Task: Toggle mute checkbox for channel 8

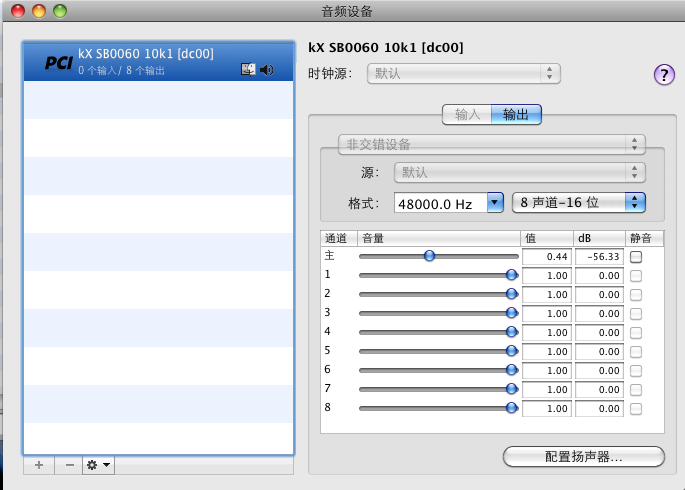Action: click(x=636, y=408)
